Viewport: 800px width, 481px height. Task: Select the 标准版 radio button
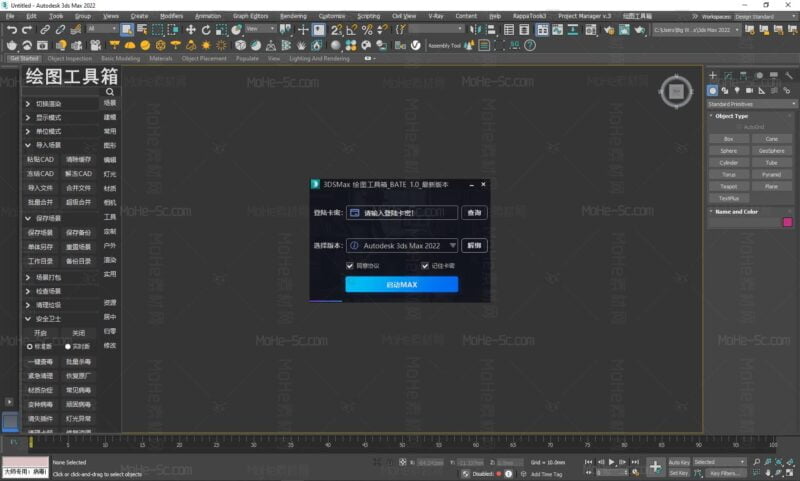click(30, 346)
